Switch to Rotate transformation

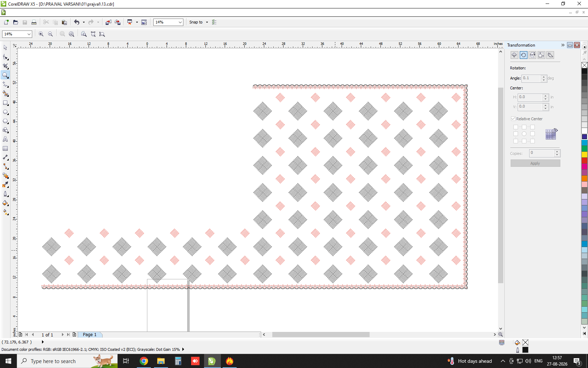[523, 55]
